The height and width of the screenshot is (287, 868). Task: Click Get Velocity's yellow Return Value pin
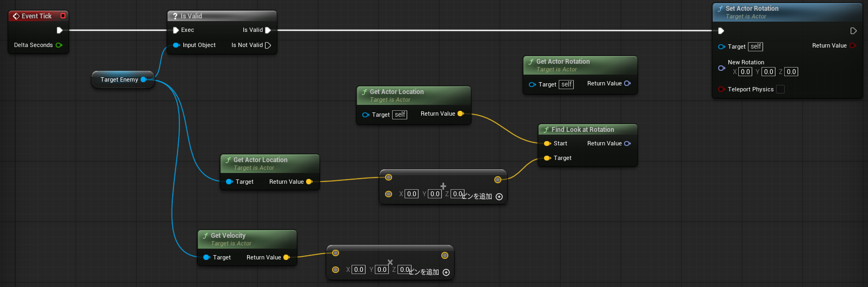(287, 257)
